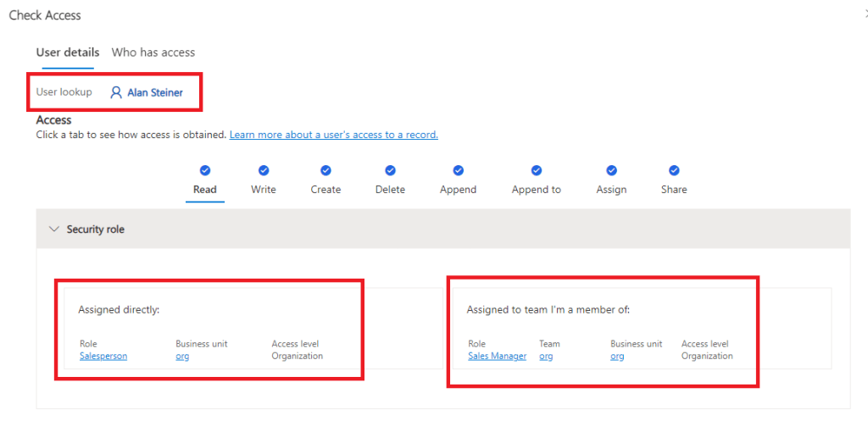868x443 pixels.
Task: Click the checkmark icon above Assign
Action: [611, 170]
